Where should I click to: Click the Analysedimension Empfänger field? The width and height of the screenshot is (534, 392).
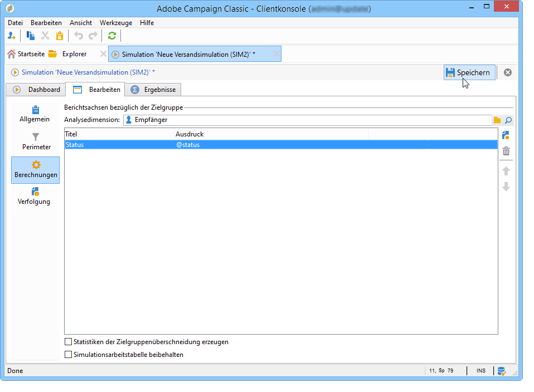point(308,120)
